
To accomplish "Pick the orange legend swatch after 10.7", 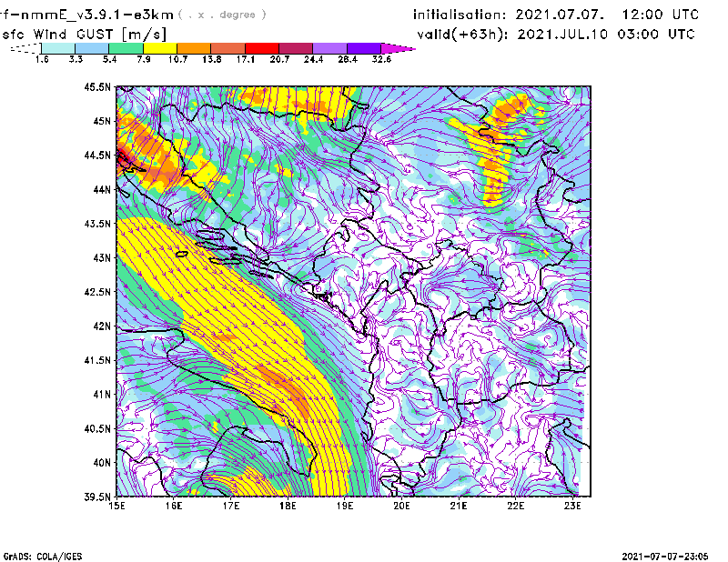I will point(194,48).
